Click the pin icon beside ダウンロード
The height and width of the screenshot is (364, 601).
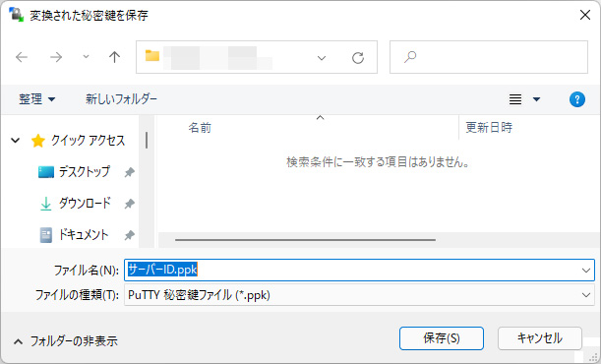click(x=130, y=204)
